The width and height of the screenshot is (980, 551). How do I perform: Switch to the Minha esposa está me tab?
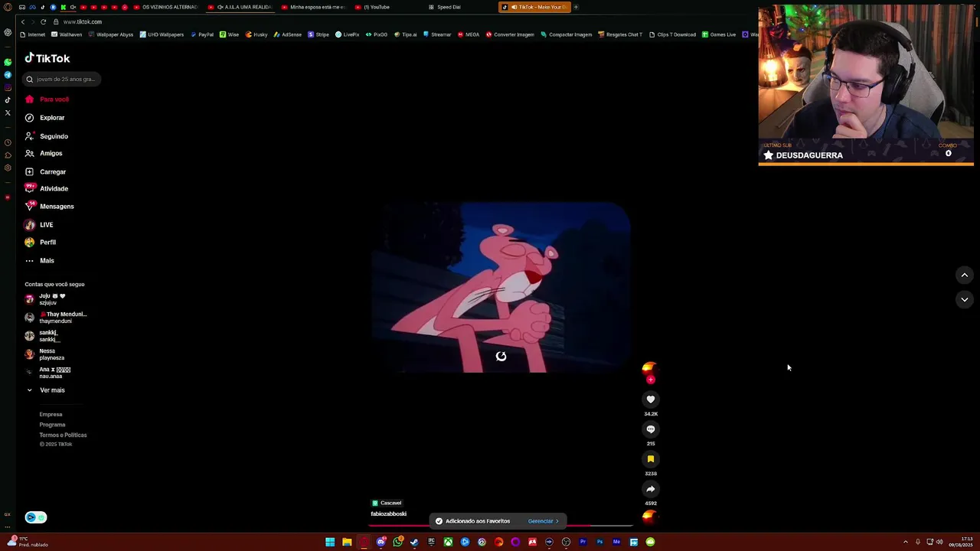(x=313, y=7)
